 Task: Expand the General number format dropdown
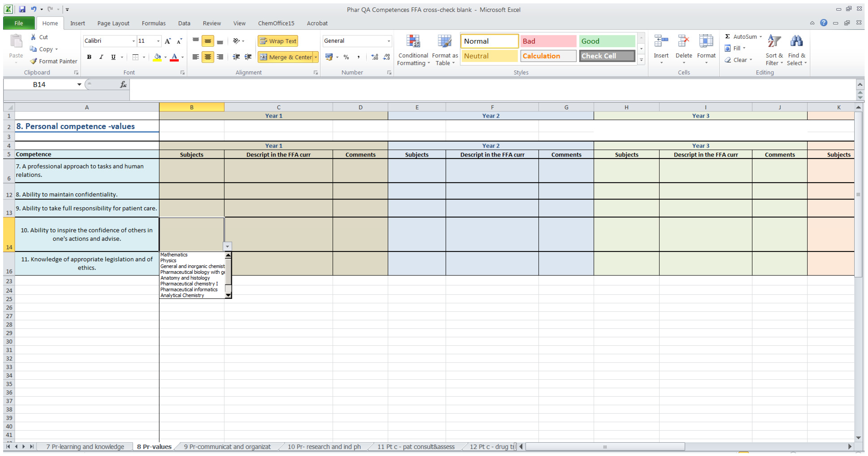point(388,41)
